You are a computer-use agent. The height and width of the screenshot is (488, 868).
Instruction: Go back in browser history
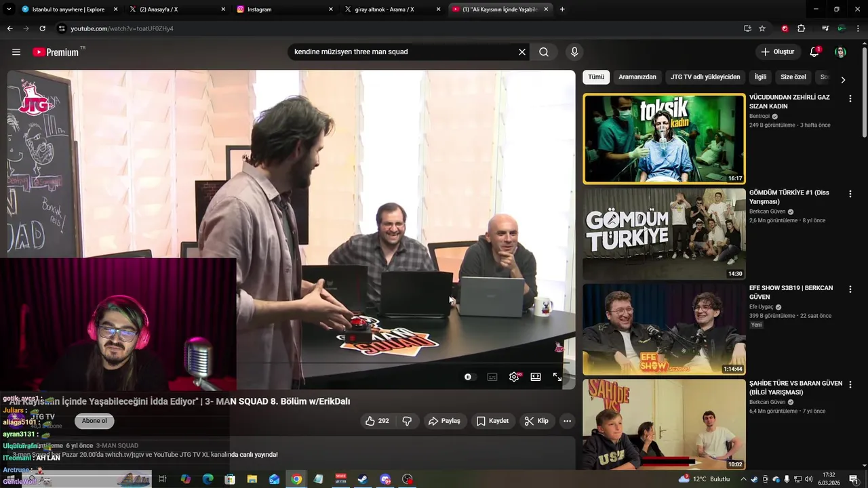click(9, 28)
